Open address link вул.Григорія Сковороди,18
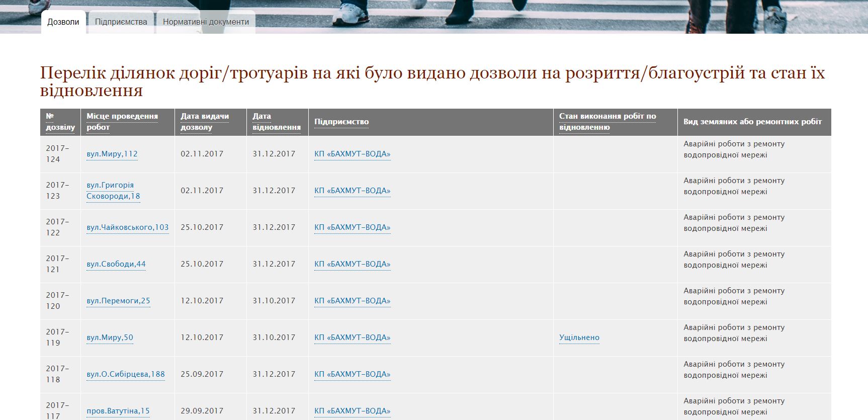The width and height of the screenshot is (868, 420). 113,191
